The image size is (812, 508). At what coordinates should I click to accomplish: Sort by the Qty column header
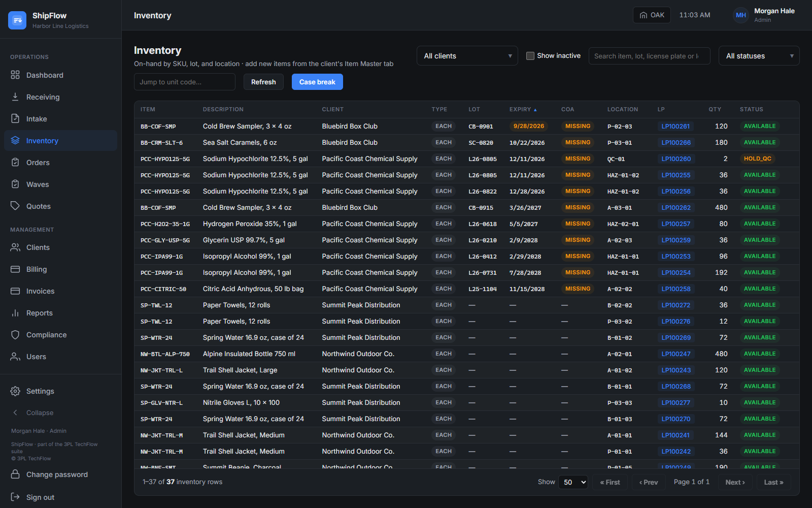click(x=715, y=109)
